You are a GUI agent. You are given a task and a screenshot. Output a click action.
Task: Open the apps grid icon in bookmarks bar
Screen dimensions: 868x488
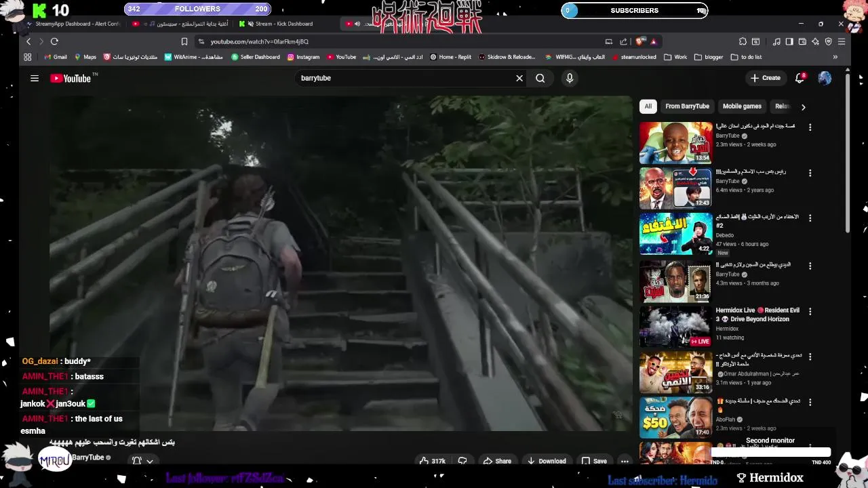click(x=28, y=57)
